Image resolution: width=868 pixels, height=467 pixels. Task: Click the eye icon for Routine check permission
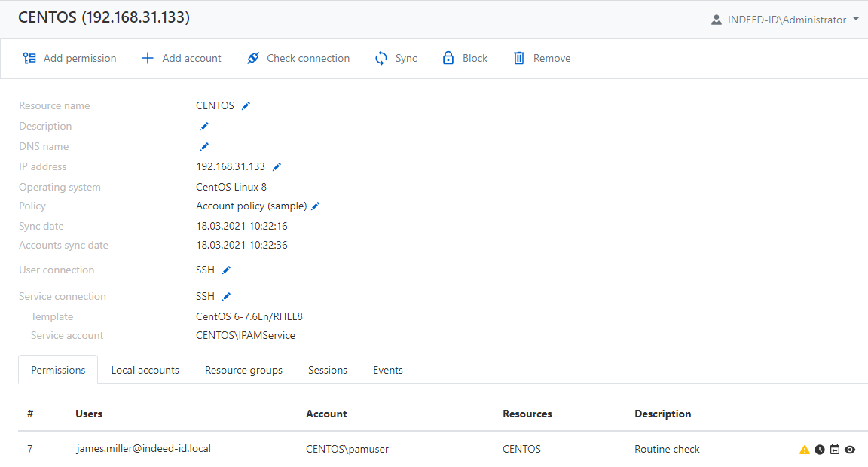tap(850, 450)
